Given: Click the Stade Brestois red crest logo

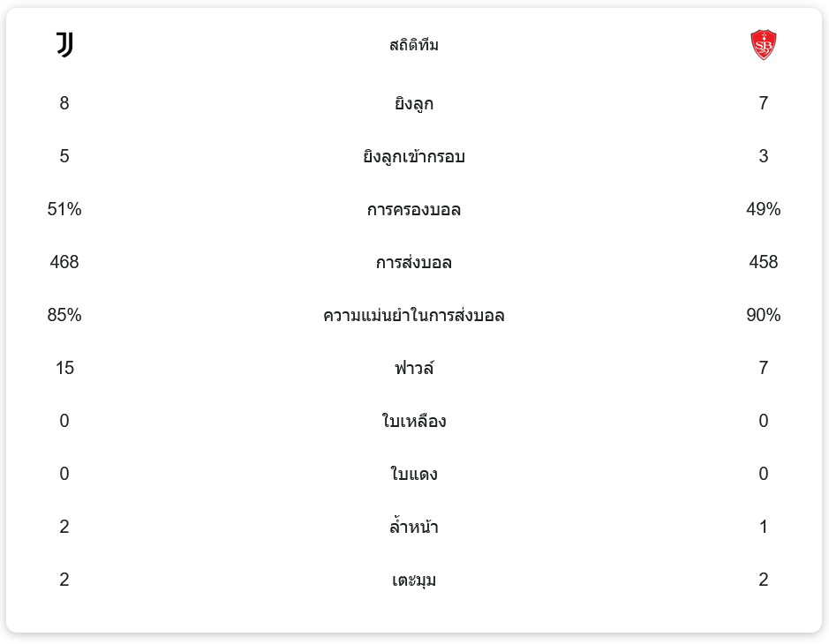Looking at the screenshot, I should coord(763,45).
